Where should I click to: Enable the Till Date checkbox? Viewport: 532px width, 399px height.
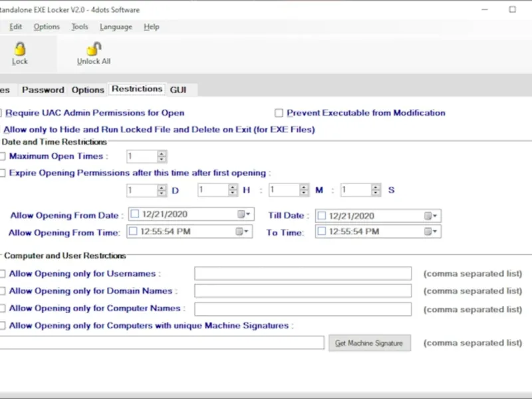pos(322,215)
